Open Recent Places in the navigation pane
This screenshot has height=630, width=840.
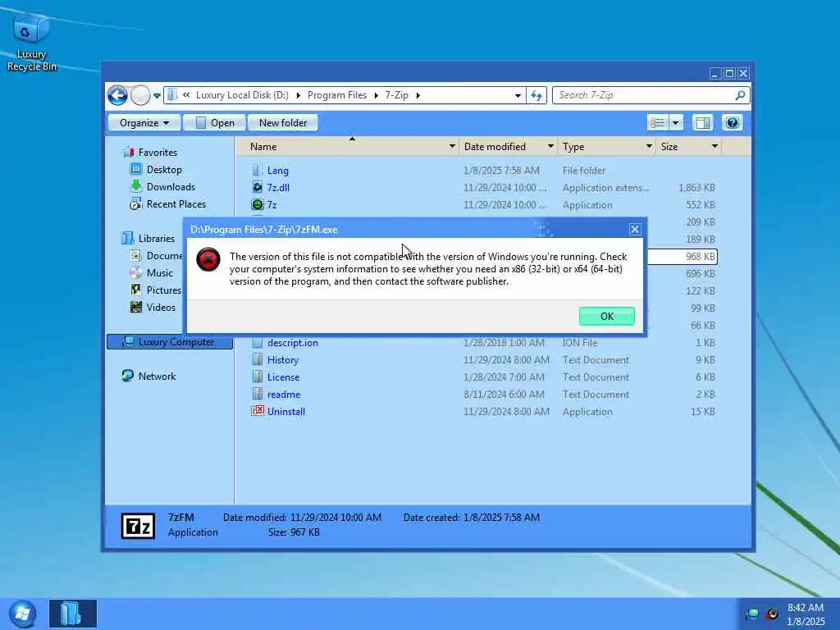pos(176,203)
